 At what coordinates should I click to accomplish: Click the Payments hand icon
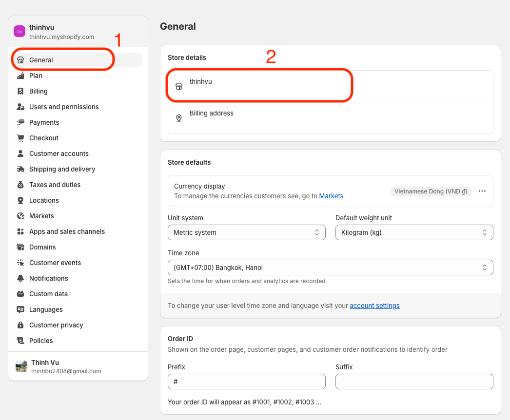coord(20,123)
